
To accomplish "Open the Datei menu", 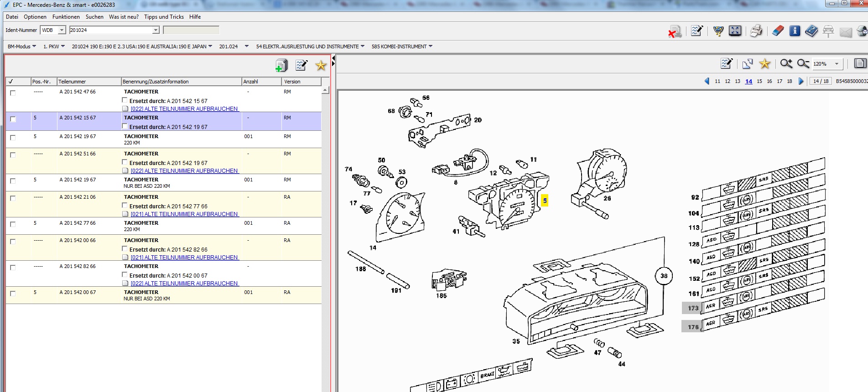I will pos(12,17).
